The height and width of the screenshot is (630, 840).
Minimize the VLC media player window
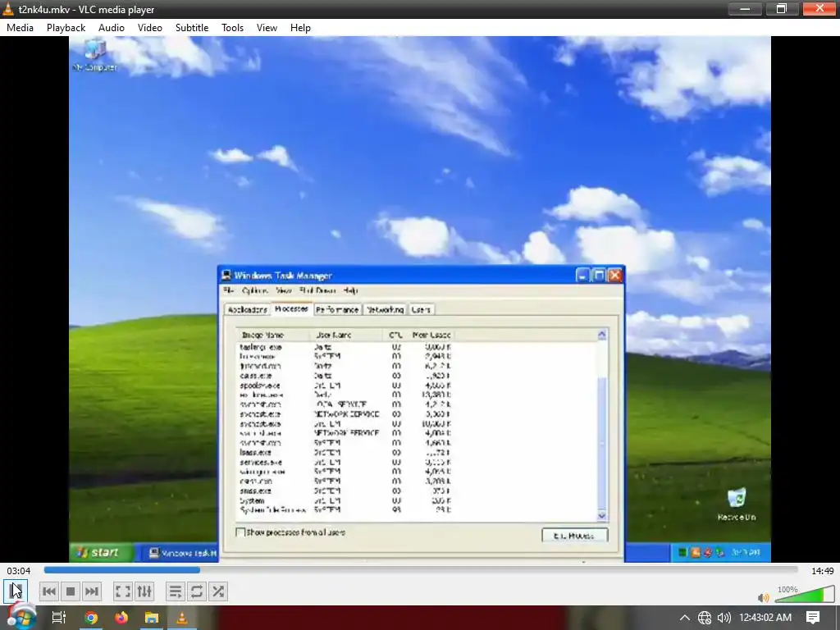pyautogui.click(x=745, y=8)
